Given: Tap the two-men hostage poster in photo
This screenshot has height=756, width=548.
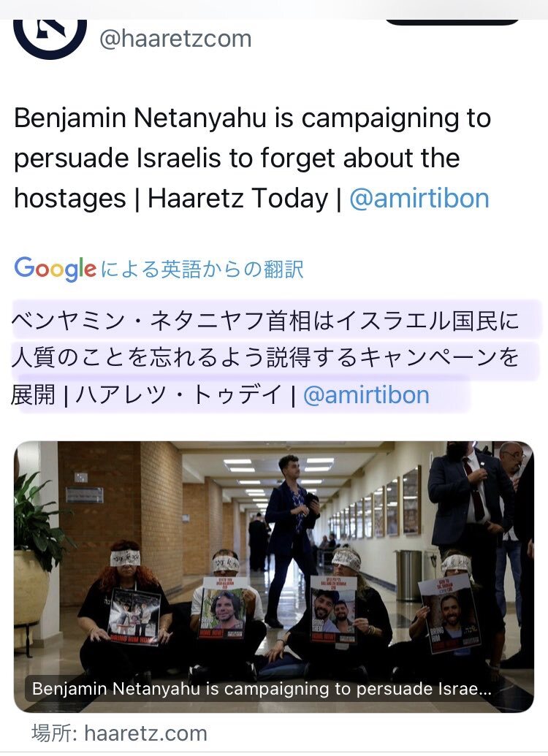Looking at the screenshot, I should coord(333,609).
